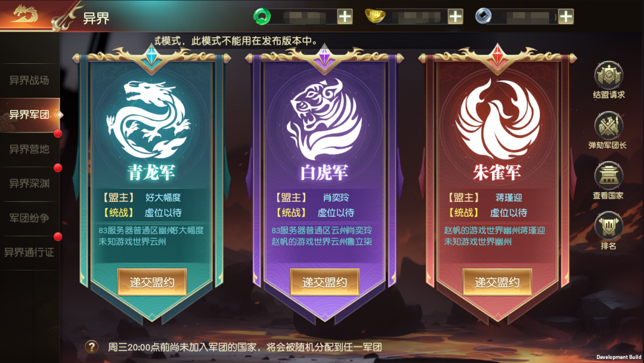Click the white tiger emblem banner

pos(324,119)
